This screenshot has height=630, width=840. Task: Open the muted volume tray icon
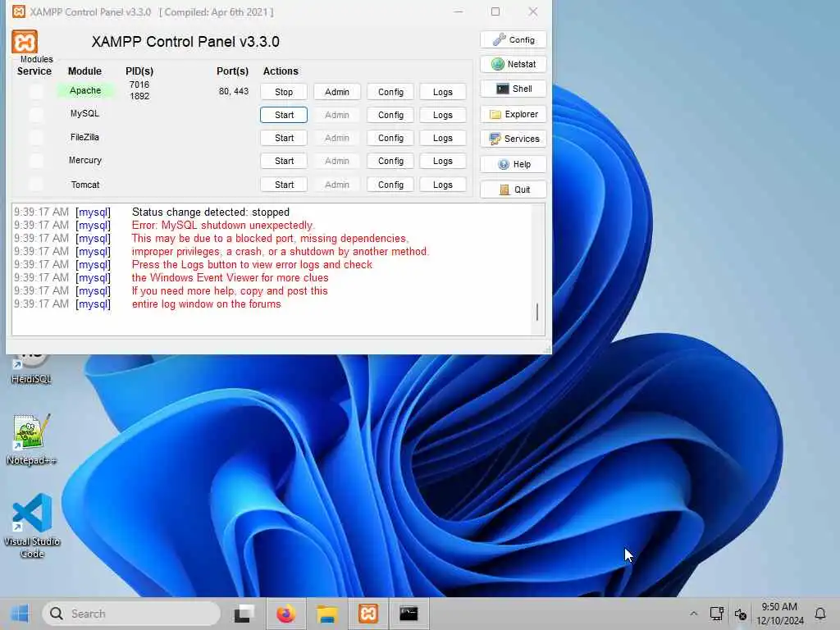pyautogui.click(x=741, y=614)
